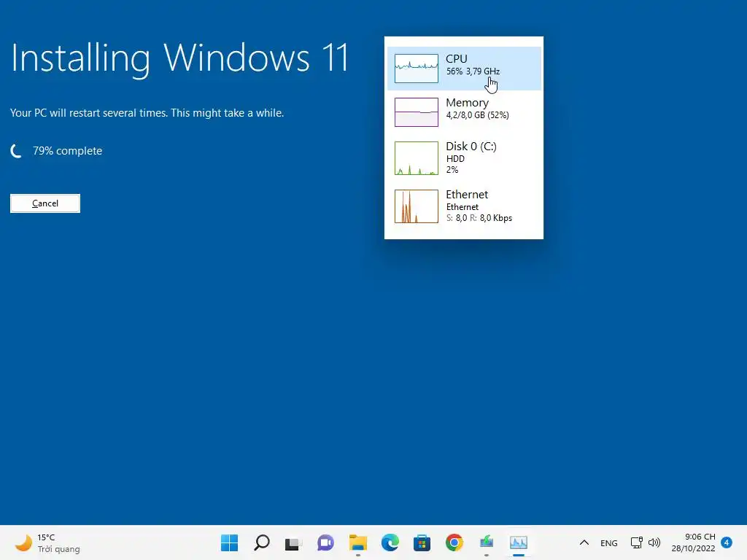Select the Disk 0 (C:) item
Screen dimensions: 747x560
(x=464, y=157)
